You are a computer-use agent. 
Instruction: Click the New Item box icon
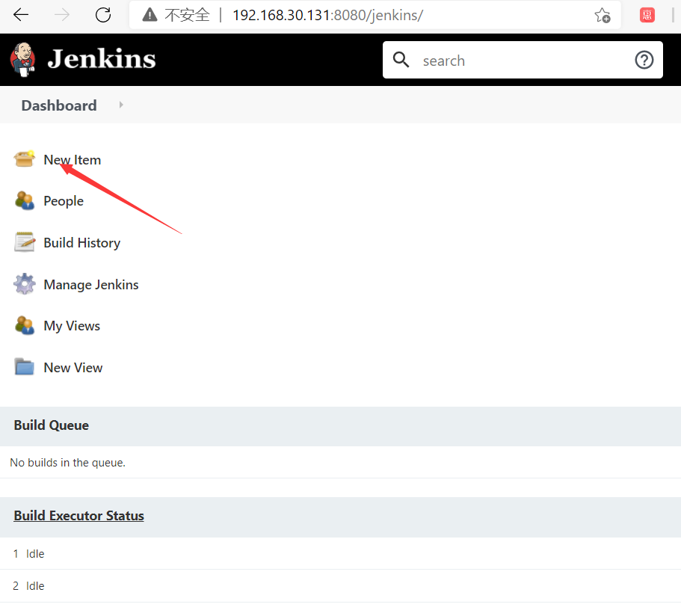click(25, 159)
